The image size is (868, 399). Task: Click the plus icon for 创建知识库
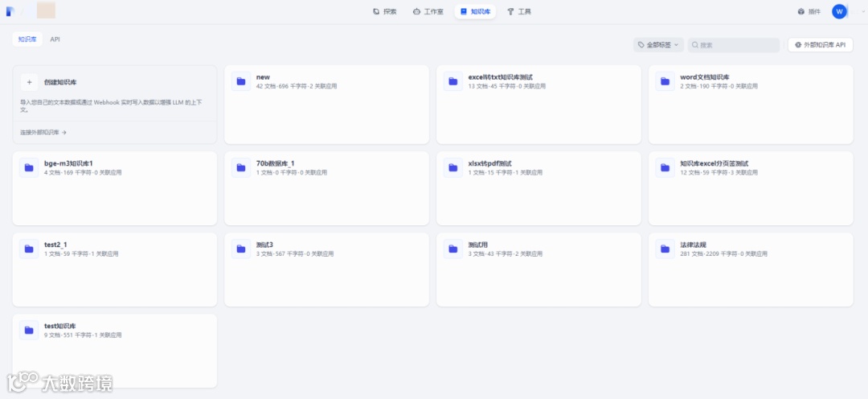[30, 82]
